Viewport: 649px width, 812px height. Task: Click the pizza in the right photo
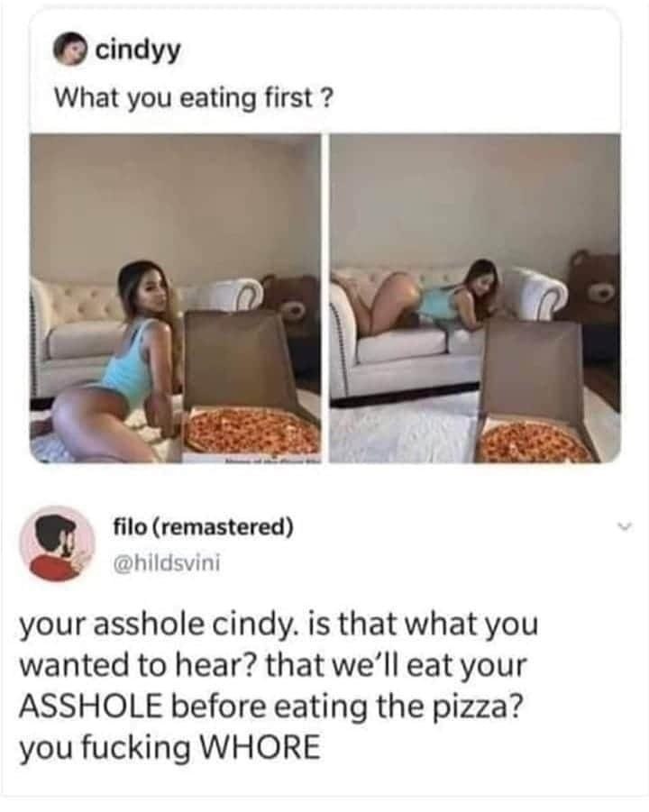[x=532, y=442]
